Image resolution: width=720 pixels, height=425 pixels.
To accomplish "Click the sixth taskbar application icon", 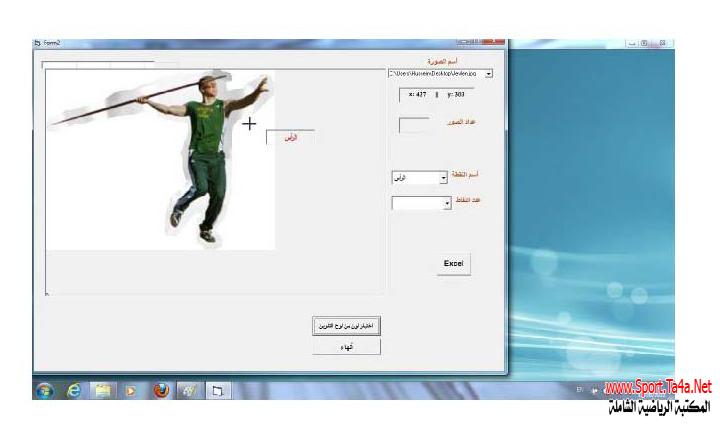I will click(189, 391).
